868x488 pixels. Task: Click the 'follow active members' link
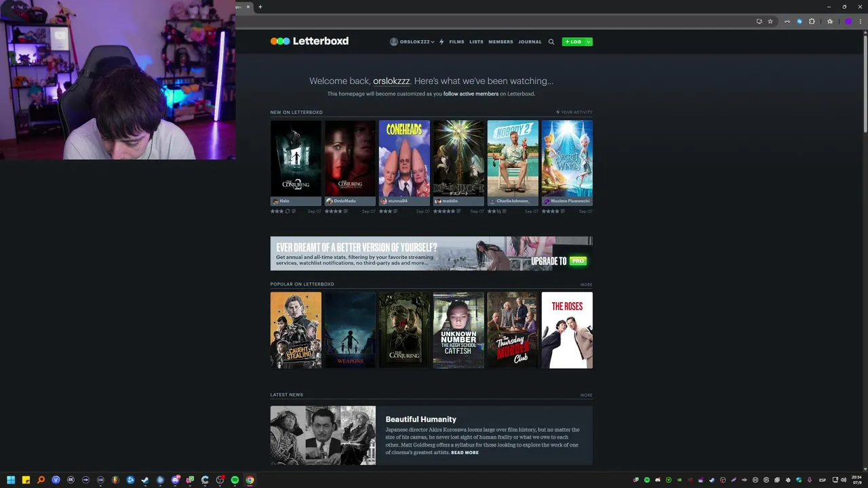(x=471, y=94)
